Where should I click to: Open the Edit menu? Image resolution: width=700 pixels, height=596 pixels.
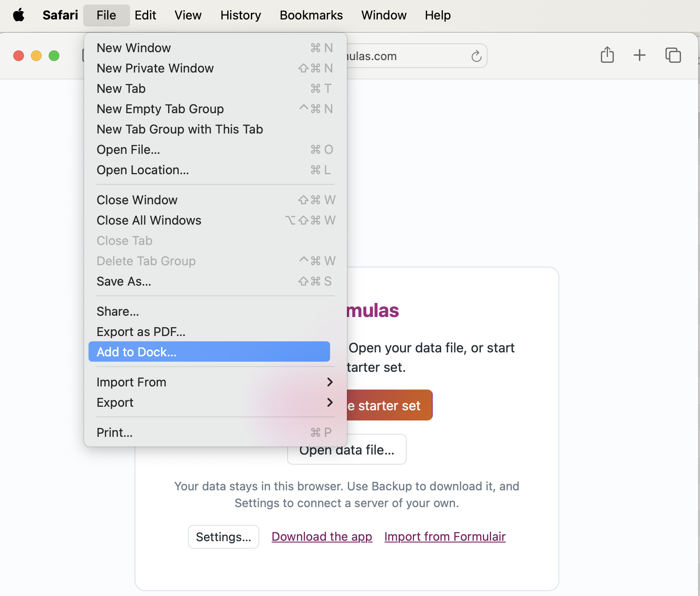(145, 15)
